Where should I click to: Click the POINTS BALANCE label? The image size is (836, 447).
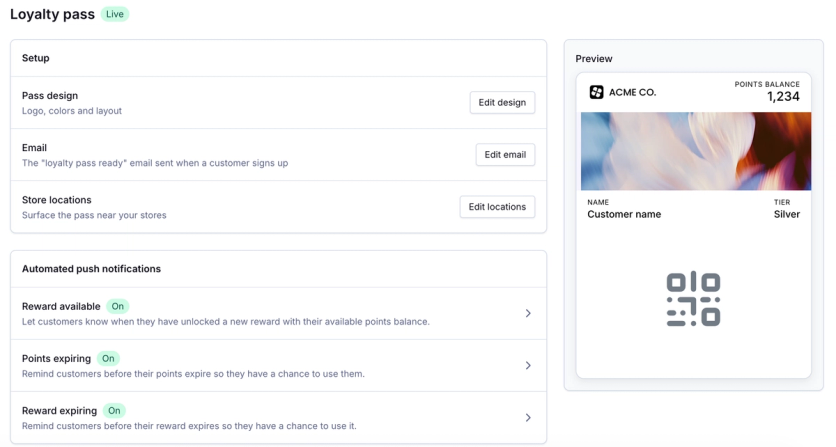(x=767, y=84)
